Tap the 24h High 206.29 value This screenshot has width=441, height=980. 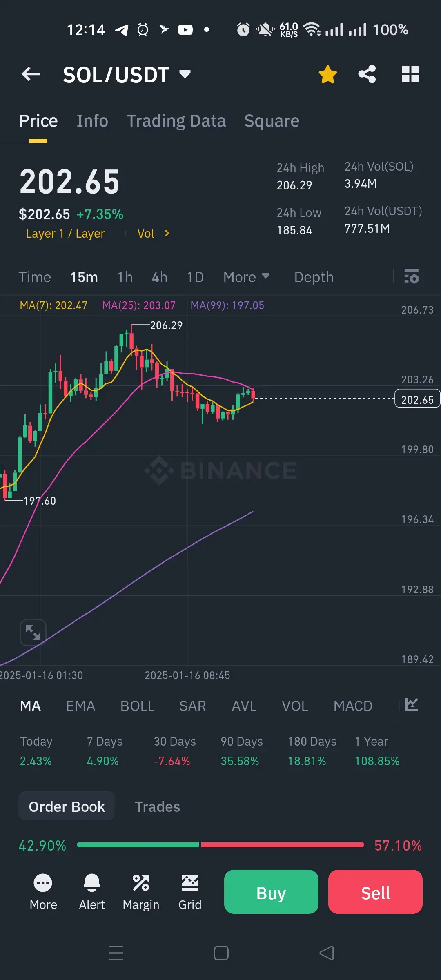point(294,185)
